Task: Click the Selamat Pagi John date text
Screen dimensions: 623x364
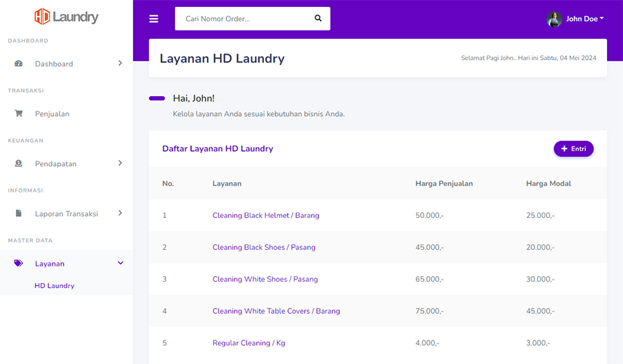Action: [x=528, y=58]
